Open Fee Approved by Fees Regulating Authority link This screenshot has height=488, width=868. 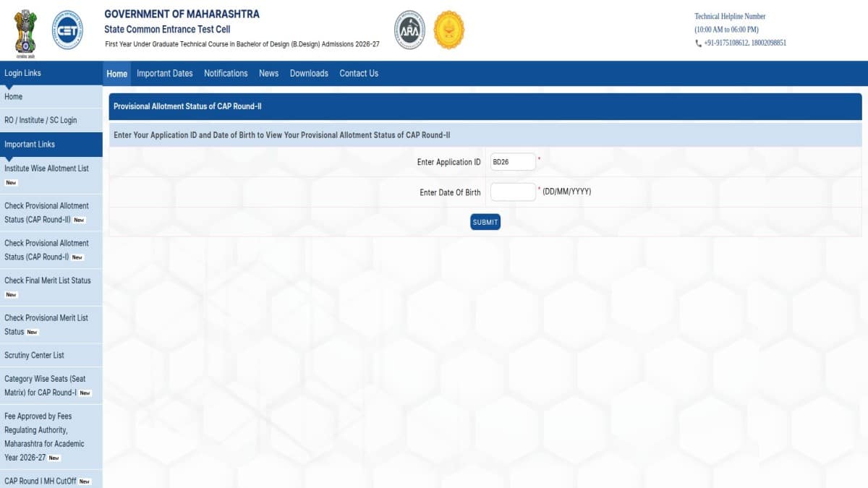51,437
